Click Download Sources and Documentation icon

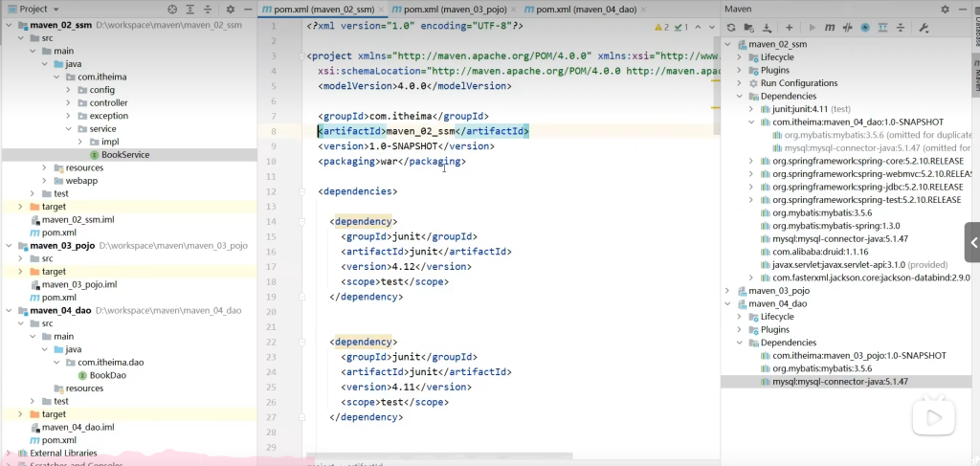[x=767, y=27]
